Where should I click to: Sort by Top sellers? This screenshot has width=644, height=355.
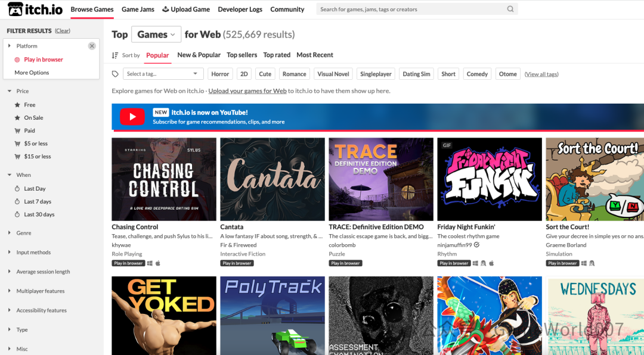(242, 55)
